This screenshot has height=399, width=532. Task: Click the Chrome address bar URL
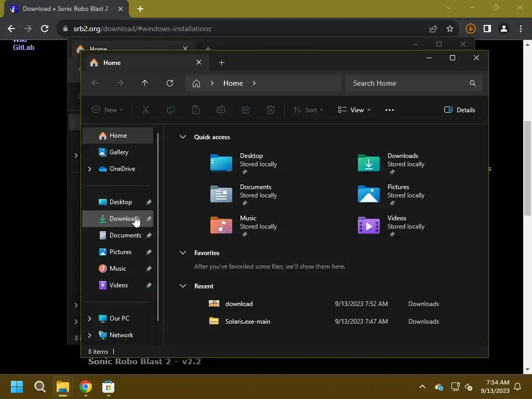(x=142, y=29)
